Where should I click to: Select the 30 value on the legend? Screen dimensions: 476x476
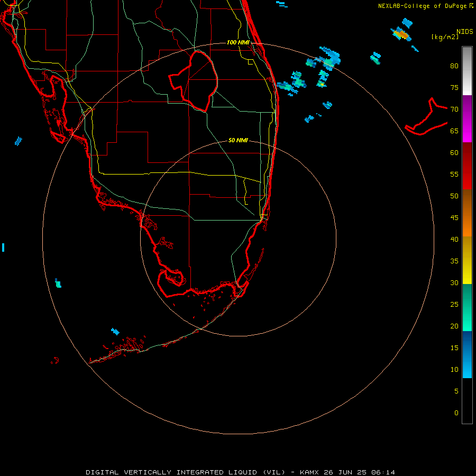click(454, 282)
